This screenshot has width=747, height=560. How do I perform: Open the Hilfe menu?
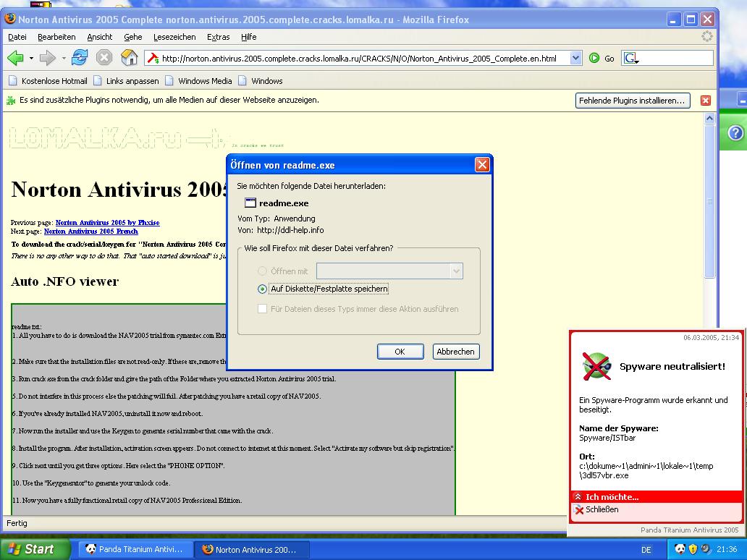[249, 37]
